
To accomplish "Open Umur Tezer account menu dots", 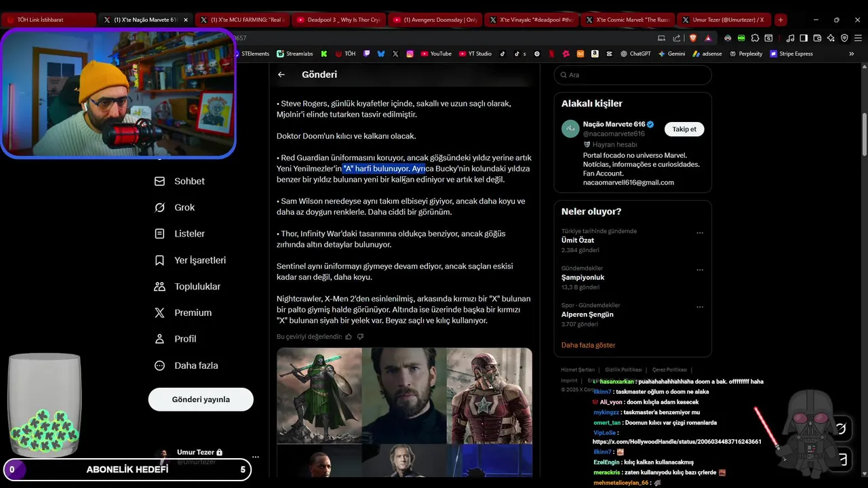I will [255, 457].
